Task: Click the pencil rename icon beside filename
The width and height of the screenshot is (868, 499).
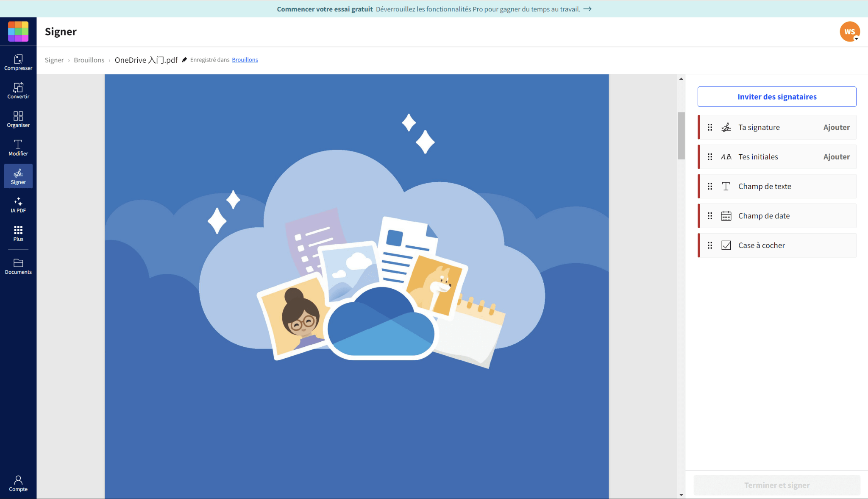Action: 184,60
